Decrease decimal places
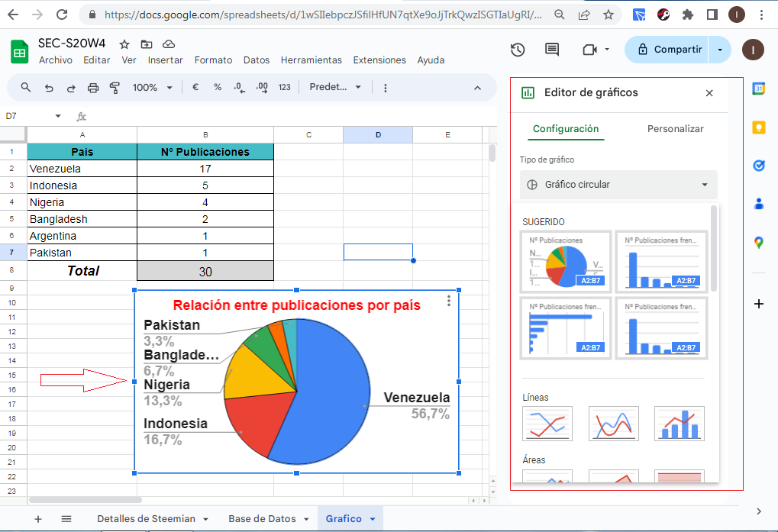 click(x=239, y=88)
